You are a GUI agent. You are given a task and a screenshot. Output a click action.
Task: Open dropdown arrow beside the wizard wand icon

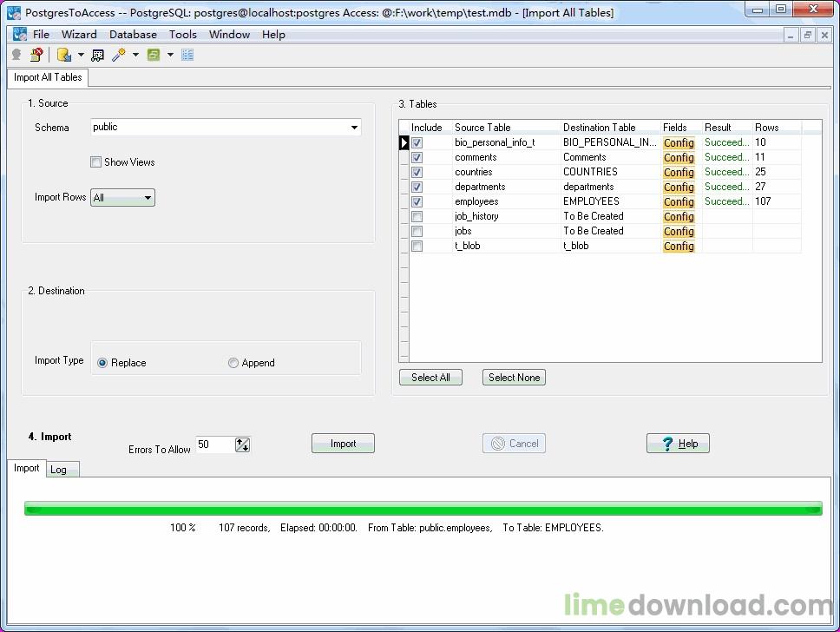(x=135, y=55)
